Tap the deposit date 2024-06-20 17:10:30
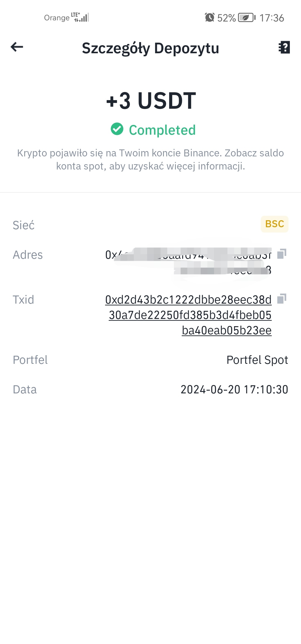This screenshot has height=644, width=301. (234, 389)
